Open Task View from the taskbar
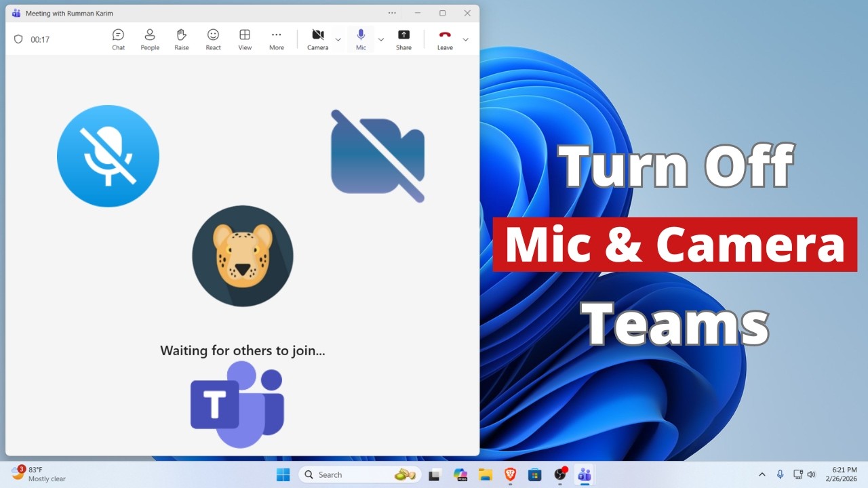The image size is (868, 488). 435,474
